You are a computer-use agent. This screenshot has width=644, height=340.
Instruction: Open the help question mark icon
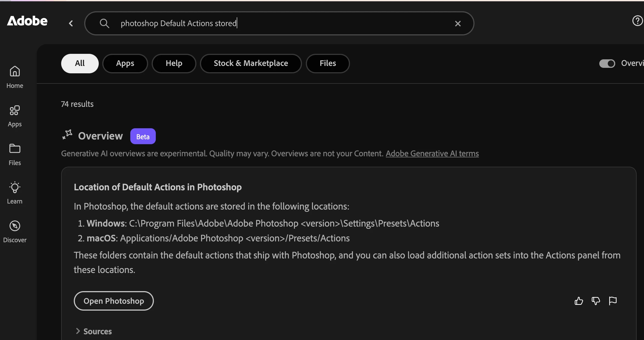(x=637, y=21)
